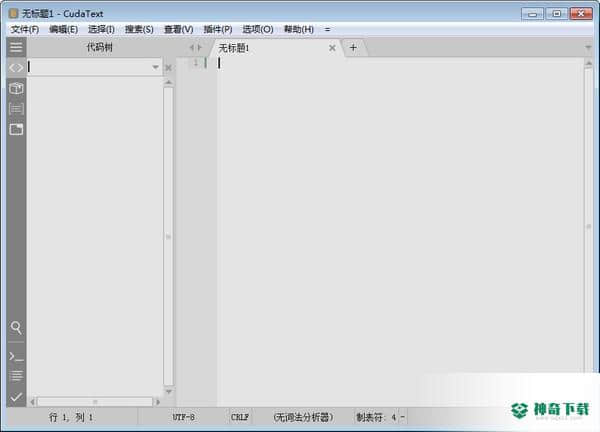This screenshot has height=432, width=600.
Task: Click the code tree vertical scrollbar
Action: tap(168, 236)
